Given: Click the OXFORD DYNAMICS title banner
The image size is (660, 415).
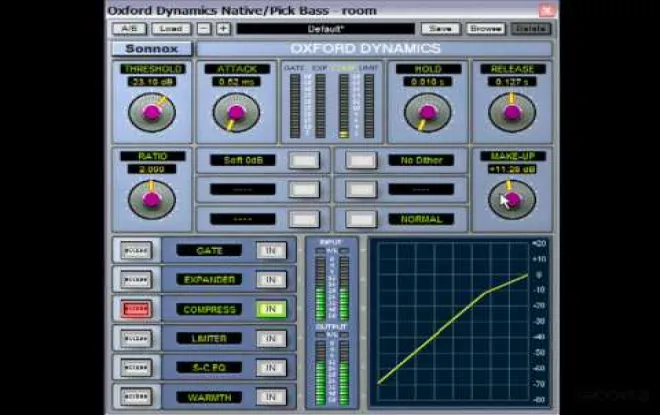Looking at the screenshot, I should click(x=374, y=49).
